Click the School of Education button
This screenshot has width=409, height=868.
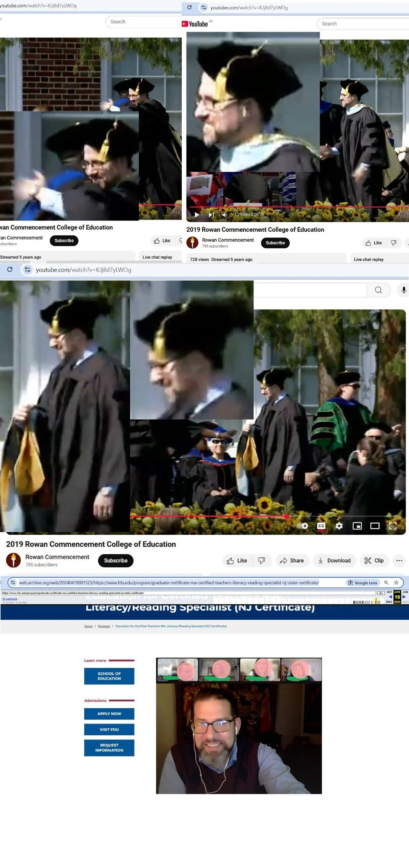[x=109, y=676]
